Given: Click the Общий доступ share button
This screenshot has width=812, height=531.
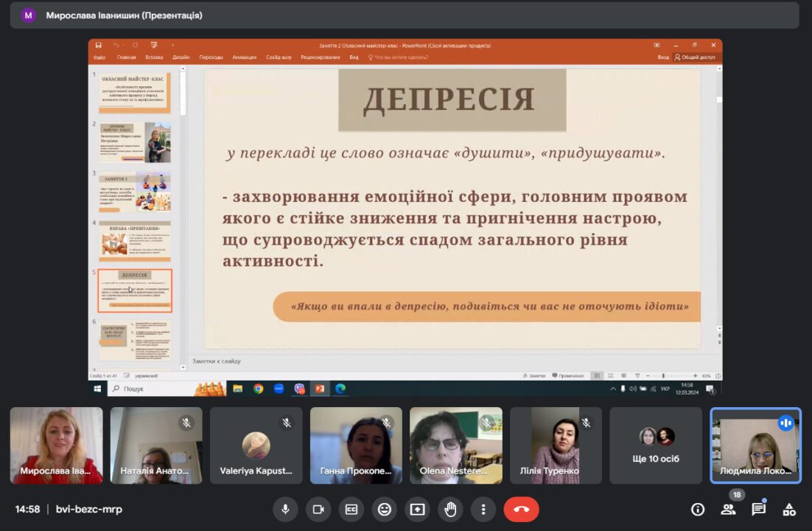Looking at the screenshot, I should point(695,58).
